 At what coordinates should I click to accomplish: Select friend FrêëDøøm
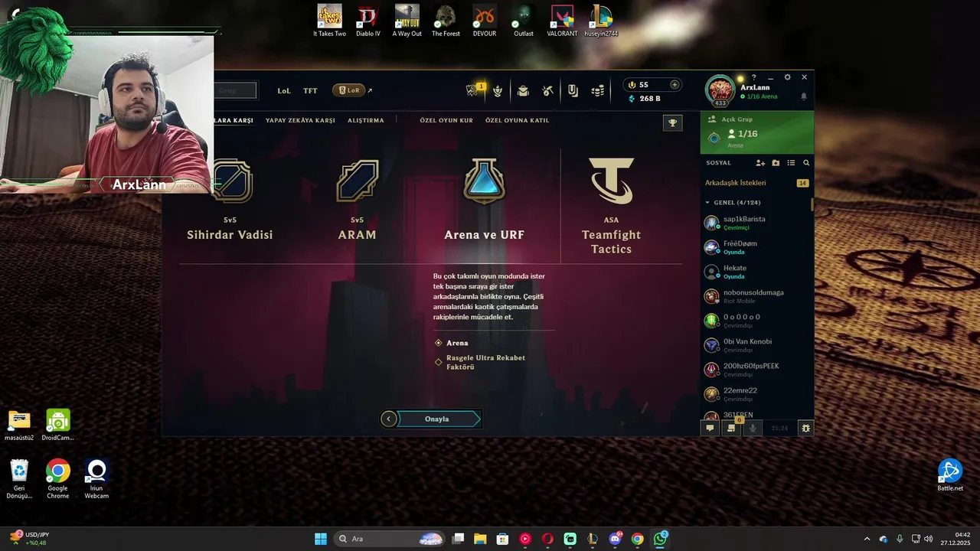pos(756,247)
